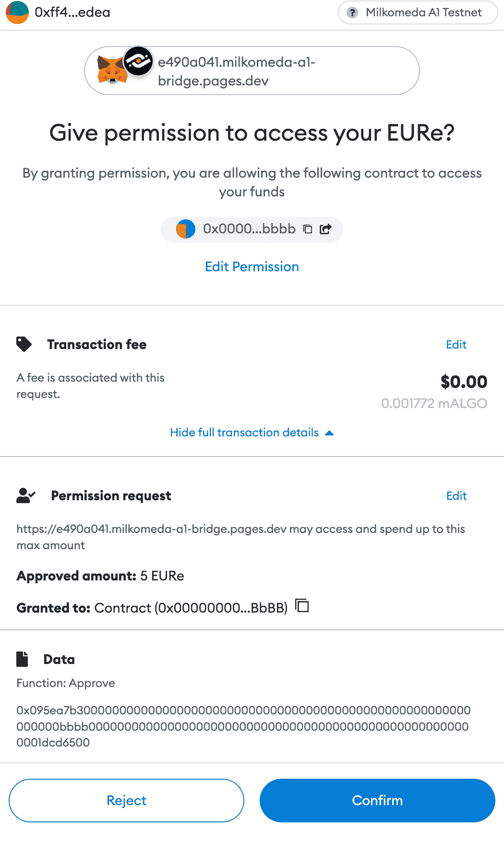
Task: Click the question mark network icon
Action: pyautogui.click(x=352, y=12)
